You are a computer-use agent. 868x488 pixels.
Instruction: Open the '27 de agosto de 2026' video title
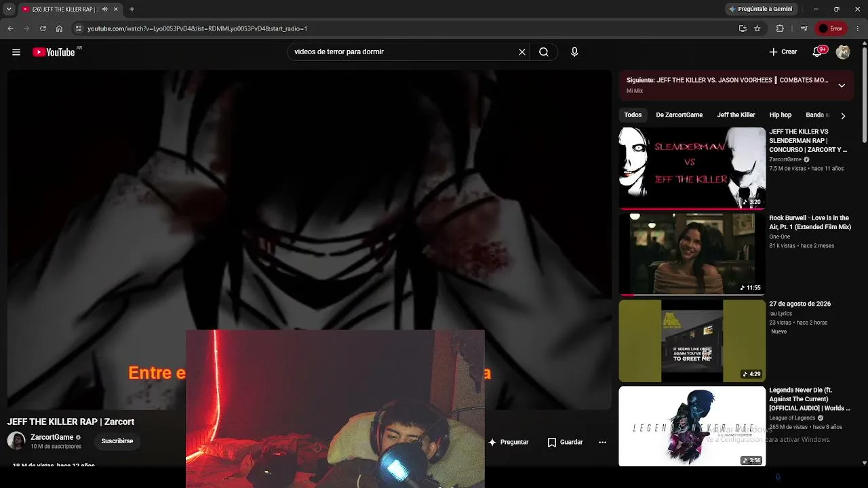coord(800,304)
